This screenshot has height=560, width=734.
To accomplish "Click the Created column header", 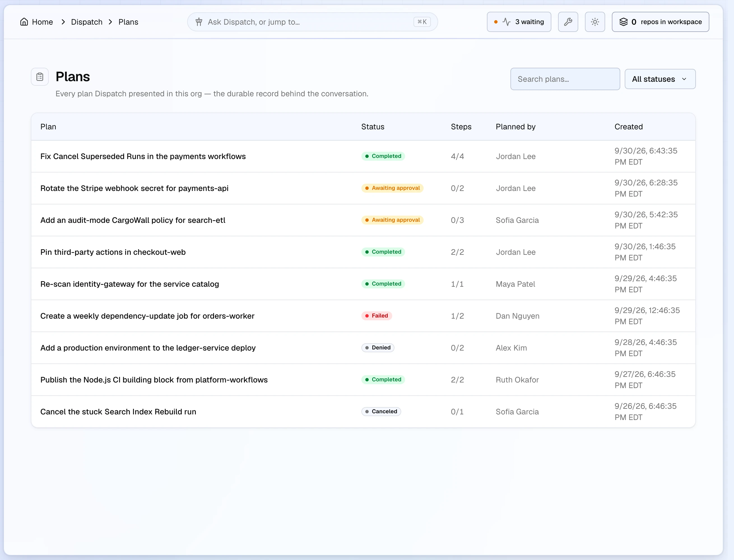I will [x=629, y=127].
